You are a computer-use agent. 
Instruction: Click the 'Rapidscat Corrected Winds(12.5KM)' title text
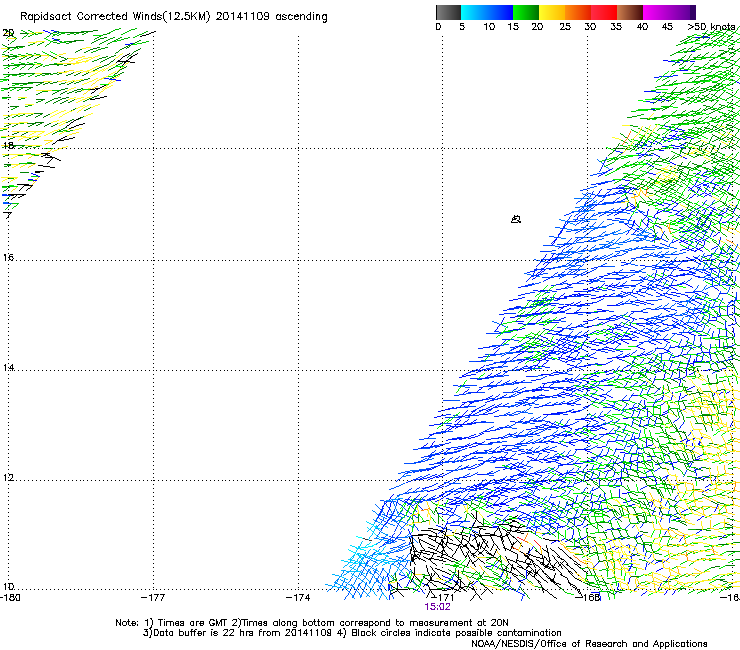(115, 17)
